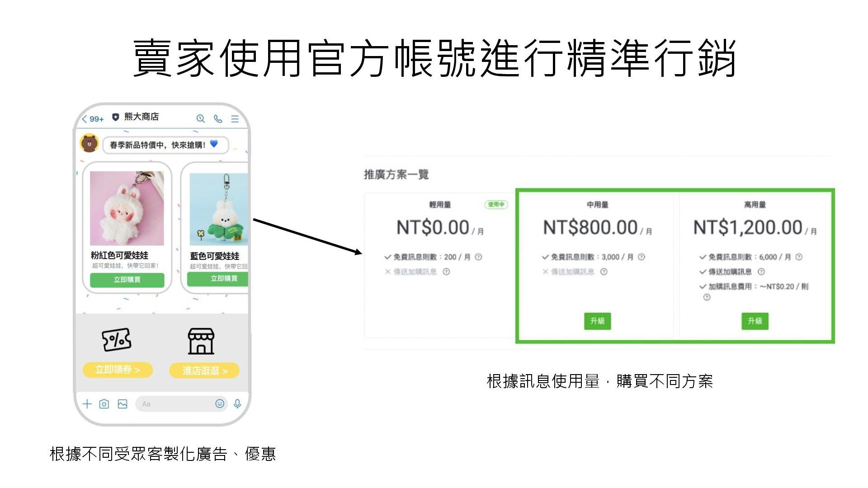
Task: Click help icon beside 免費訊息則數 200
Action: (x=478, y=257)
